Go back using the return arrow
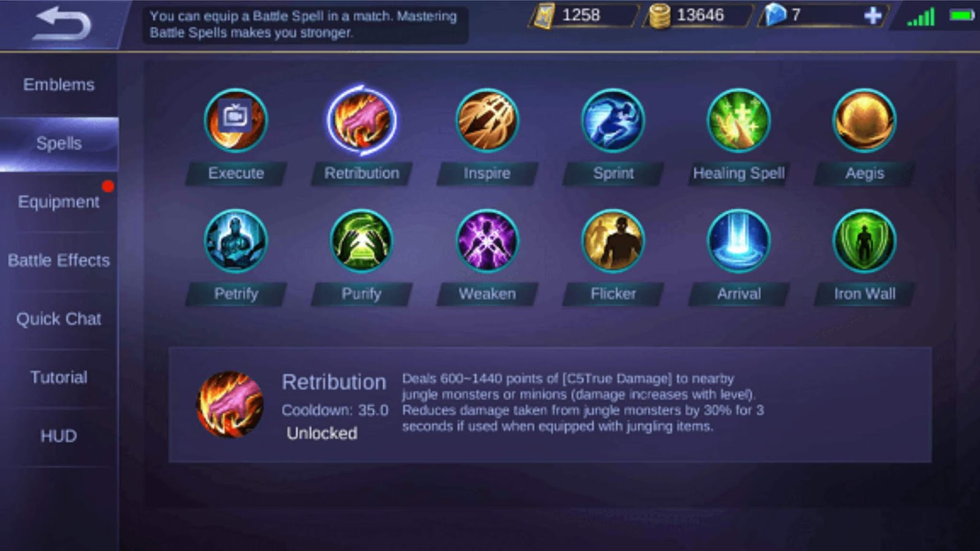The image size is (980, 551). pyautogui.click(x=62, y=23)
